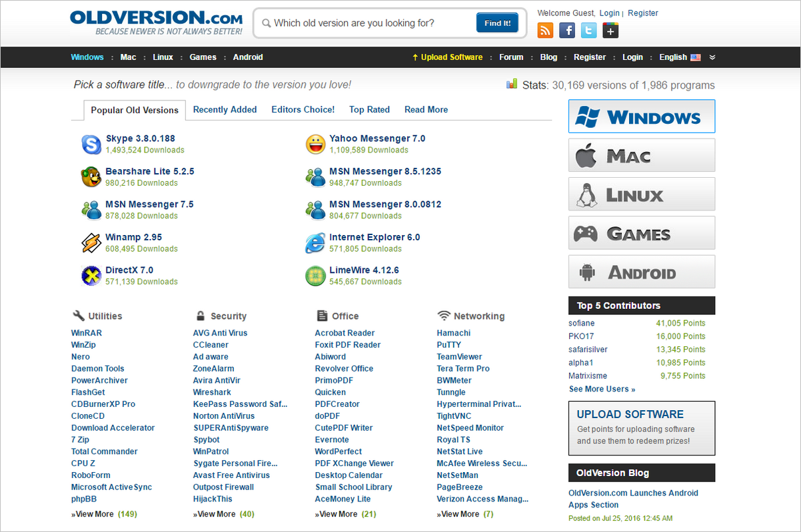Open the Acrobat Reader link
Viewport: 801px width, 532px height.
tap(345, 333)
